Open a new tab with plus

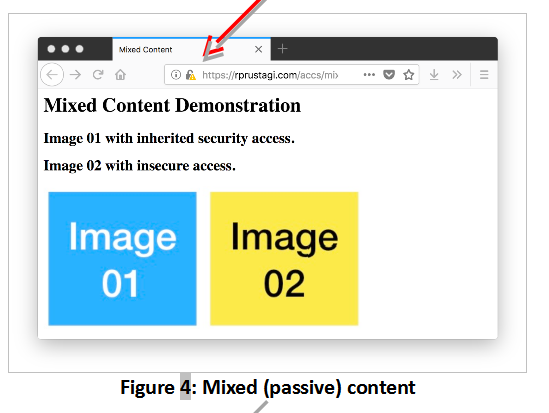pyautogui.click(x=282, y=49)
